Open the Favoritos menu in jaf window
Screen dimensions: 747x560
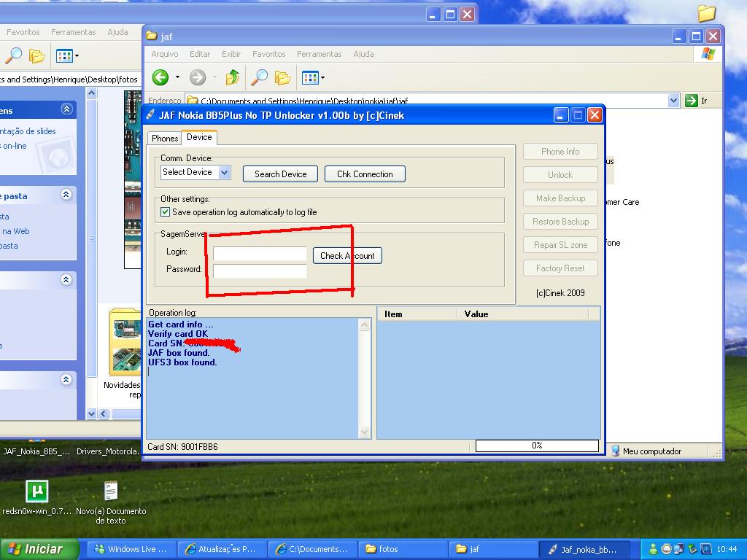point(268,54)
